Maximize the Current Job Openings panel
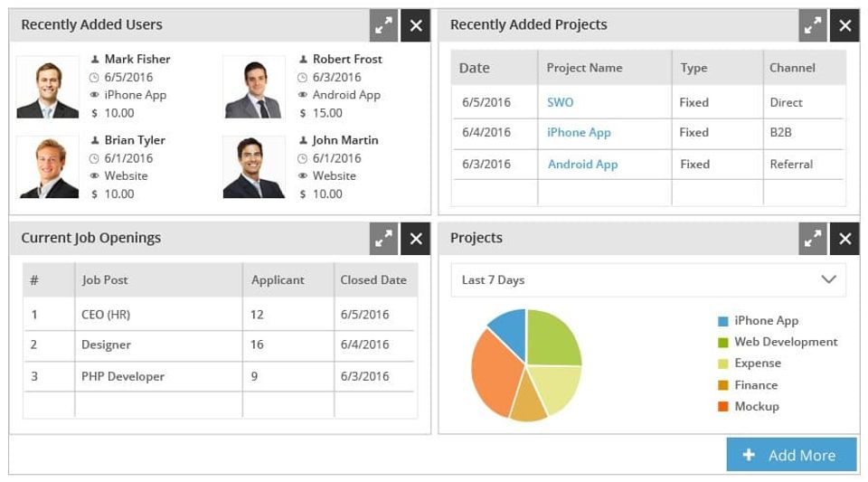 pos(384,239)
